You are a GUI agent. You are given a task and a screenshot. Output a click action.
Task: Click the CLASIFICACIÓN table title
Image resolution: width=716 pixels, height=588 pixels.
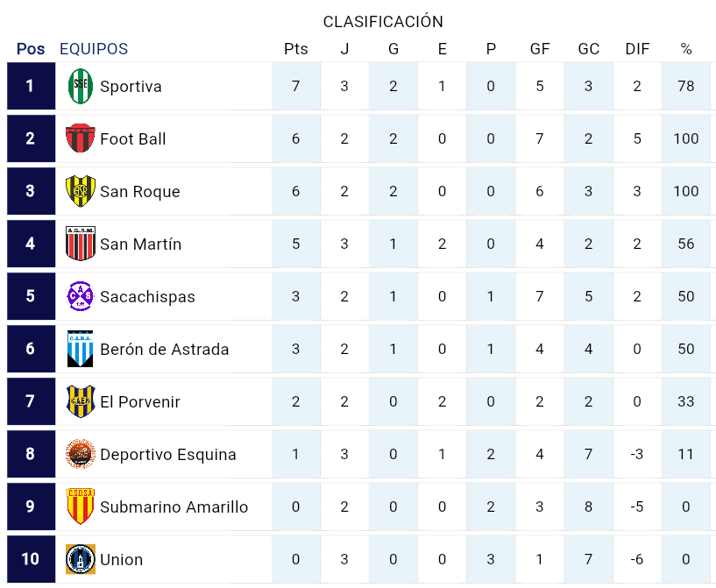383,21
